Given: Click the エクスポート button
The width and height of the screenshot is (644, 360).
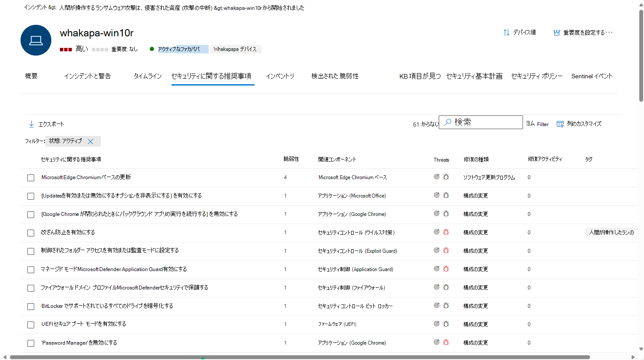Looking at the screenshot, I should coord(46,124).
